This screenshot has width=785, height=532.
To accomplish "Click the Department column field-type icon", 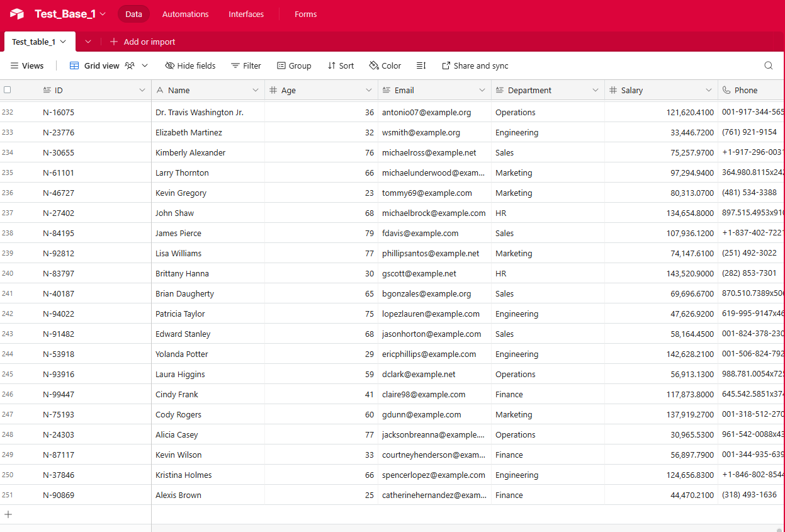I will click(500, 90).
